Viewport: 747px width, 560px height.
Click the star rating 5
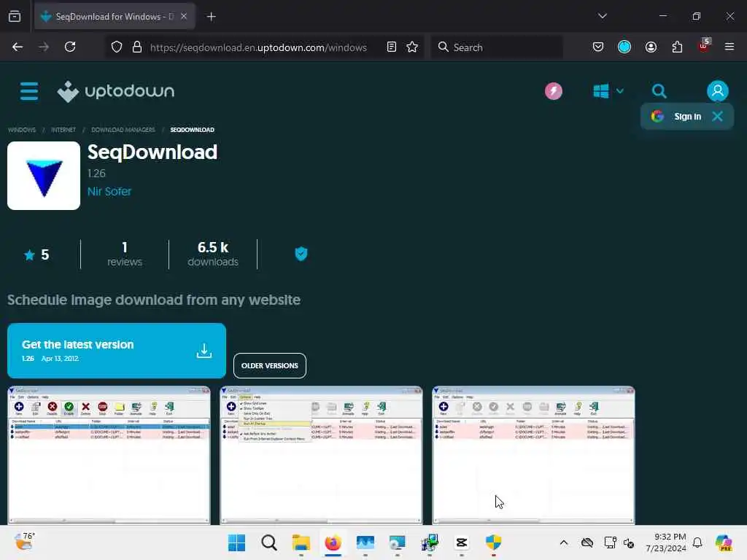click(36, 254)
